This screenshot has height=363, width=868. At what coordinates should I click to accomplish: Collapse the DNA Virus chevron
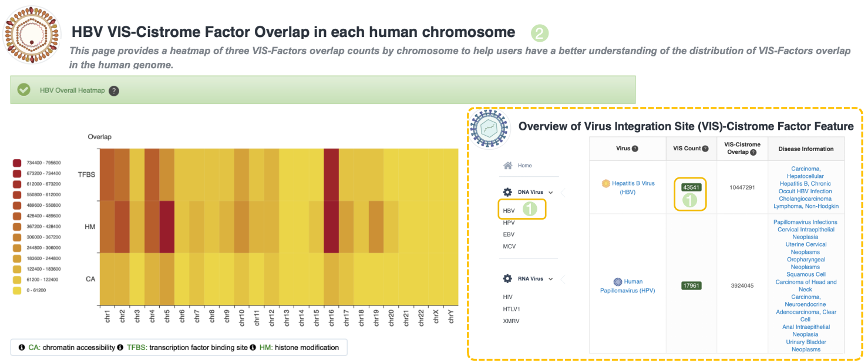coord(551,192)
